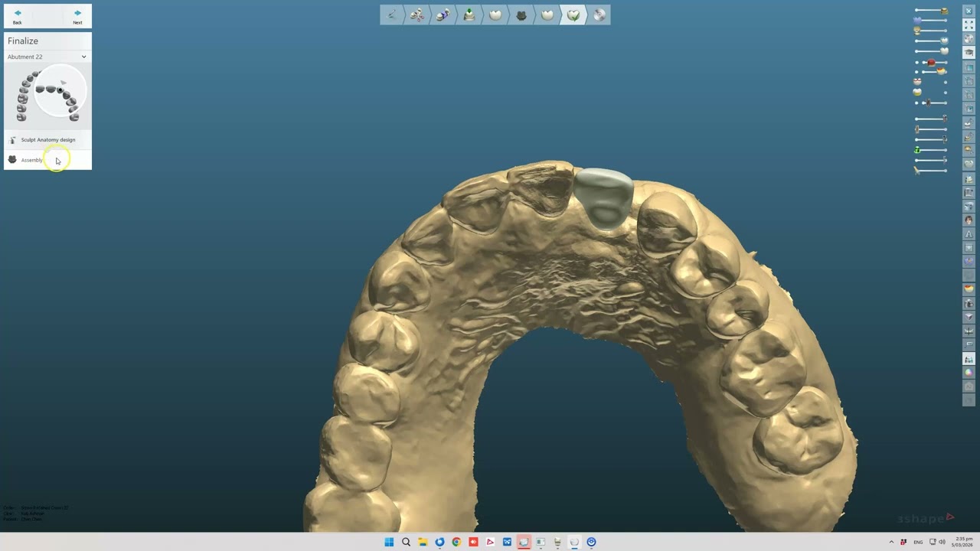
Task: Open the first white crown workflow step
Action: pos(495,15)
